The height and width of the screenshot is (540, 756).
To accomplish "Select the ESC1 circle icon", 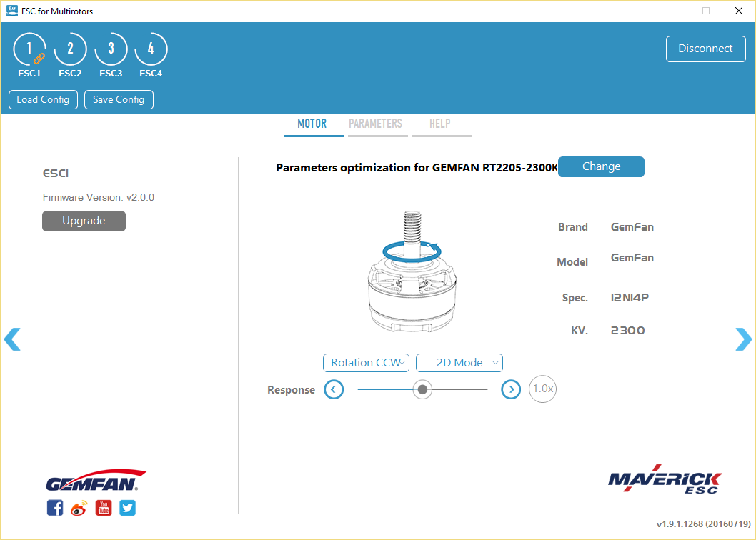I will [29, 49].
